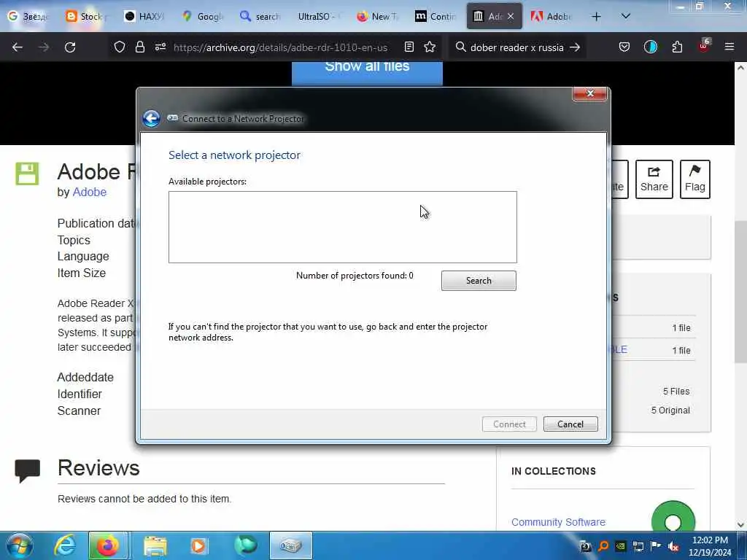Click the 5 Original text
This screenshot has height=560, width=747.
pos(670,411)
